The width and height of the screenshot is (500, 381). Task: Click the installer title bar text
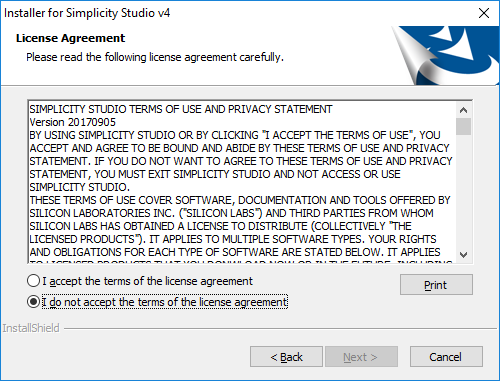(x=87, y=13)
